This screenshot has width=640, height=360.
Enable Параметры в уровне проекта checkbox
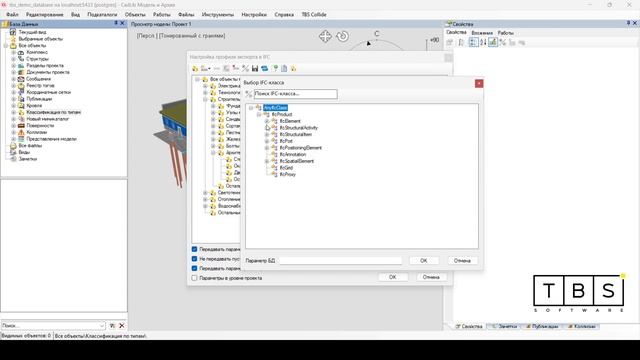coord(194,278)
